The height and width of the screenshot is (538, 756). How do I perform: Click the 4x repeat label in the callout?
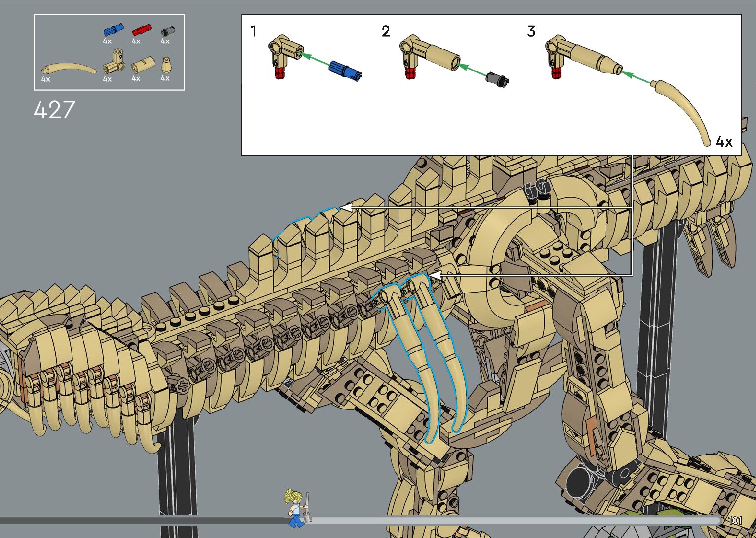(724, 142)
